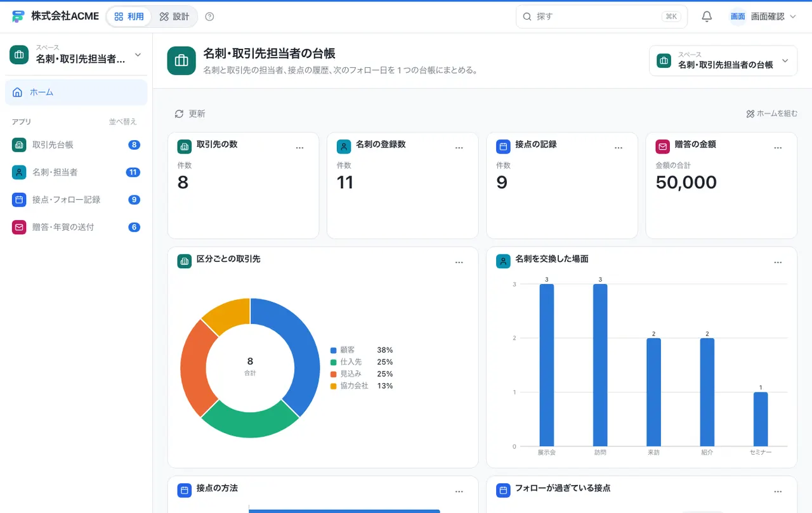Expand the sidebar space selector
The width and height of the screenshot is (812, 513).
click(x=76, y=55)
